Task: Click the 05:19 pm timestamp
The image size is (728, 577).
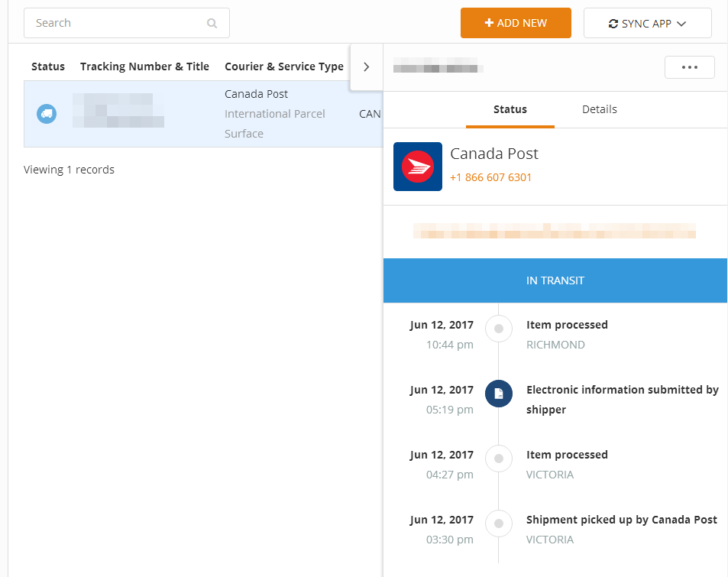Action: tap(449, 410)
